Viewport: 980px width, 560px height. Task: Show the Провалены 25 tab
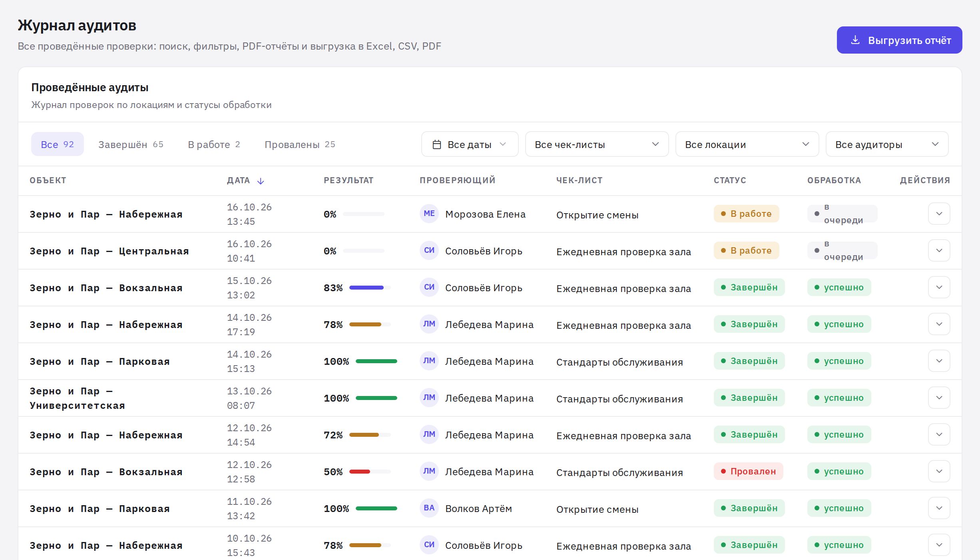click(x=300, y=144)
